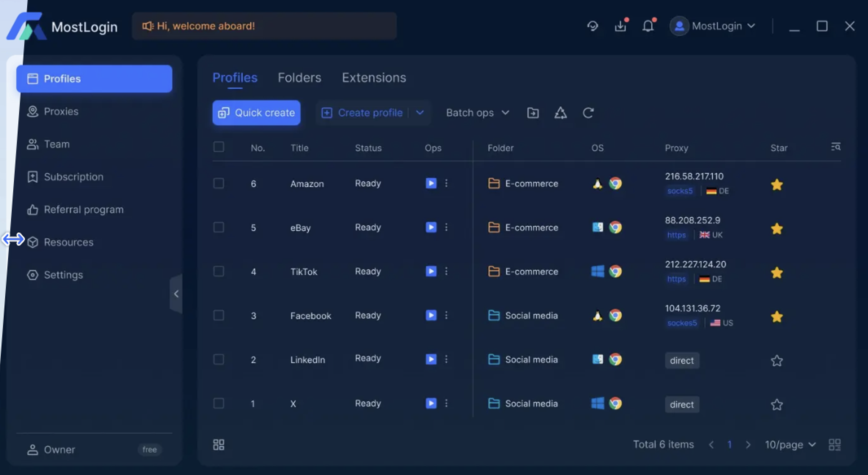Viewport: 868px width, 475px height.
Task: Launch the Amazon profile play button
Action: [431, 183]
